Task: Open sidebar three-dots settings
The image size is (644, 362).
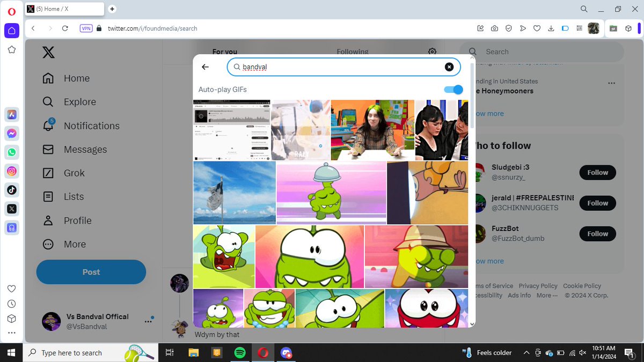Action: [12, 333]
